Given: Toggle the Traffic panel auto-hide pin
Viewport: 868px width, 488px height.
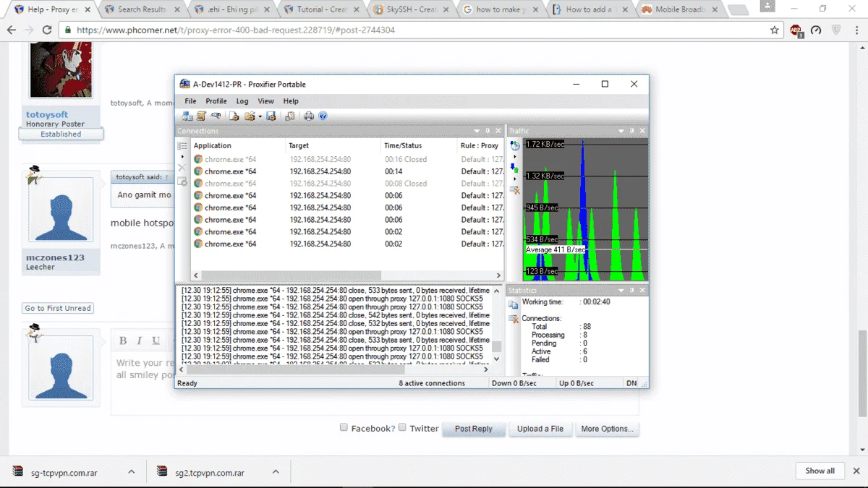Looking at the screenshot, I should pyautogui.click(x=631, y=131).
